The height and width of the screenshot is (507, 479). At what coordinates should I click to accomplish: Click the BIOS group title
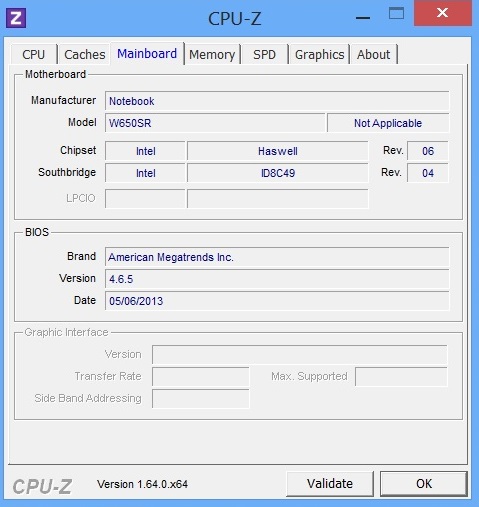tap(37, 232)
